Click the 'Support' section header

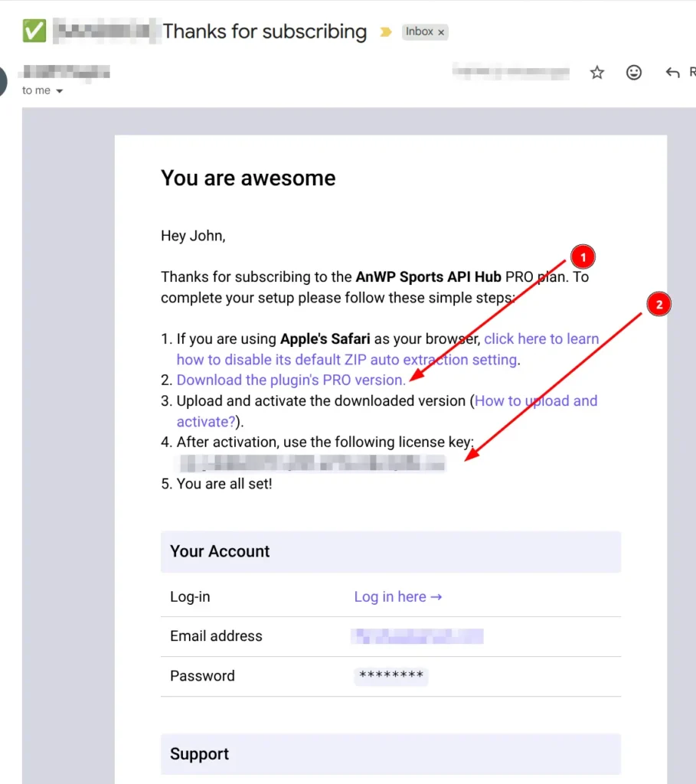click(x=391, y=754)
